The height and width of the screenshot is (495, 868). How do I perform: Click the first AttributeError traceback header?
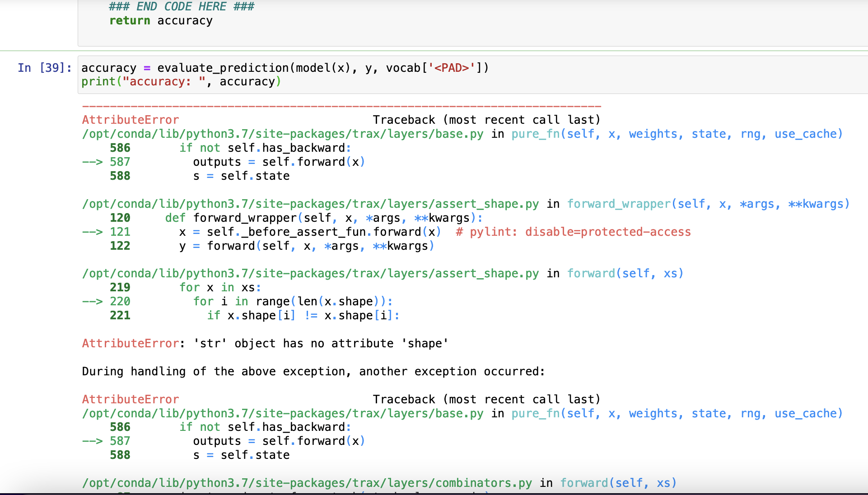click(x=131, y=120)
